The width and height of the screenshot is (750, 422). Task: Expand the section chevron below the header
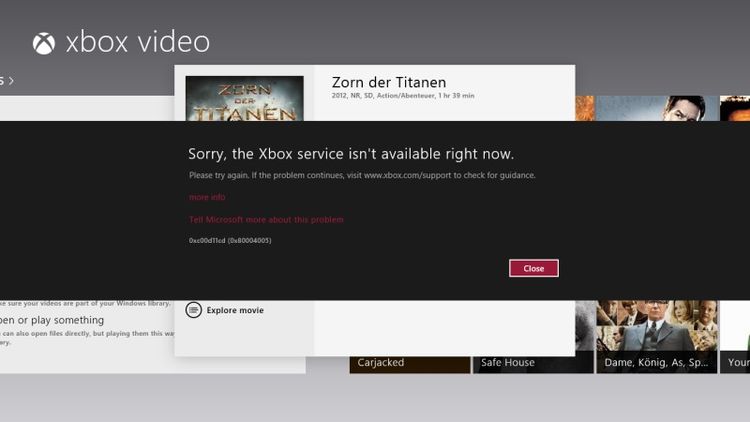tap(11, 81)
